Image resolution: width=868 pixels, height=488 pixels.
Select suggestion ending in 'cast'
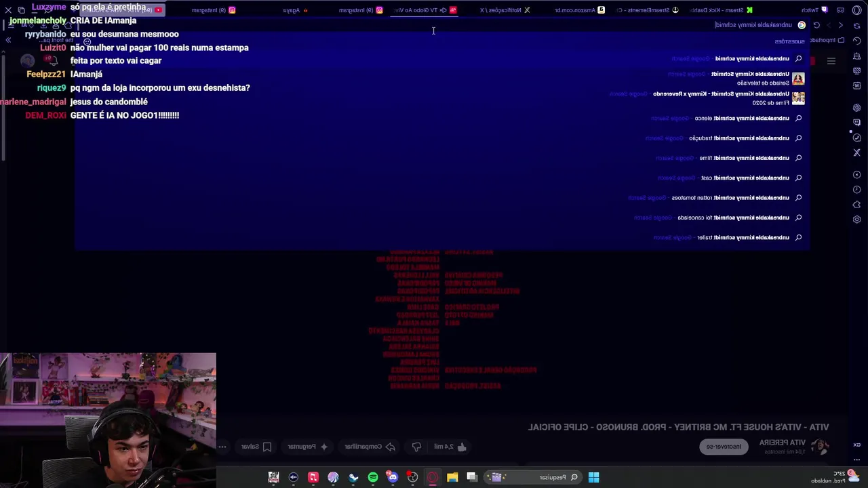click(x=442, y=178)
